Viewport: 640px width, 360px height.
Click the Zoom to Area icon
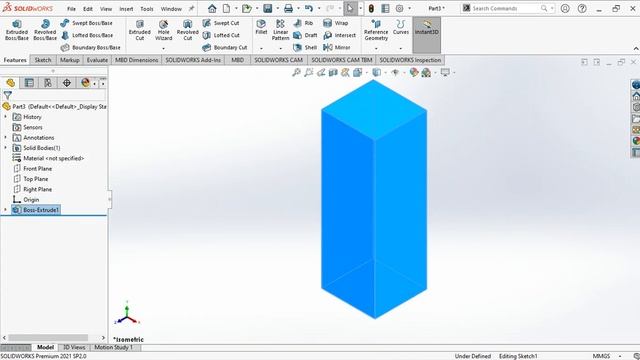[x=309, y=73]
